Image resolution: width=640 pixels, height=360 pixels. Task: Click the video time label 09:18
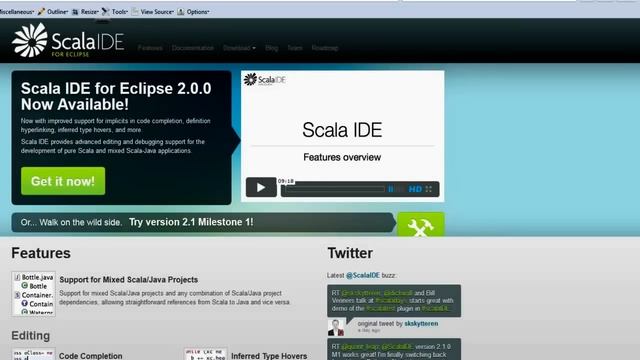coord(286,181)
